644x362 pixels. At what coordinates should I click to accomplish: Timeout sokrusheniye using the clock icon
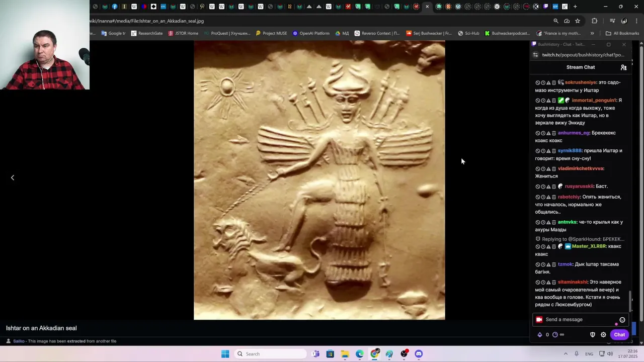coord(543,82)
